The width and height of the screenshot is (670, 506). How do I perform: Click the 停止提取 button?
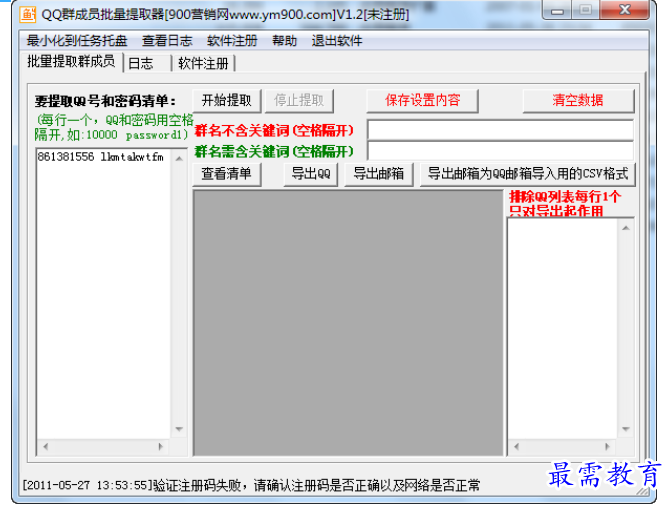click(299, 100)
